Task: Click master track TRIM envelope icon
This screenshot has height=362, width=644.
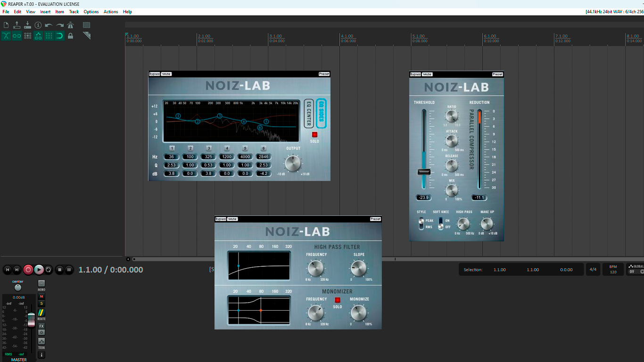Action: pyautogui.click(x=41, y=341)
